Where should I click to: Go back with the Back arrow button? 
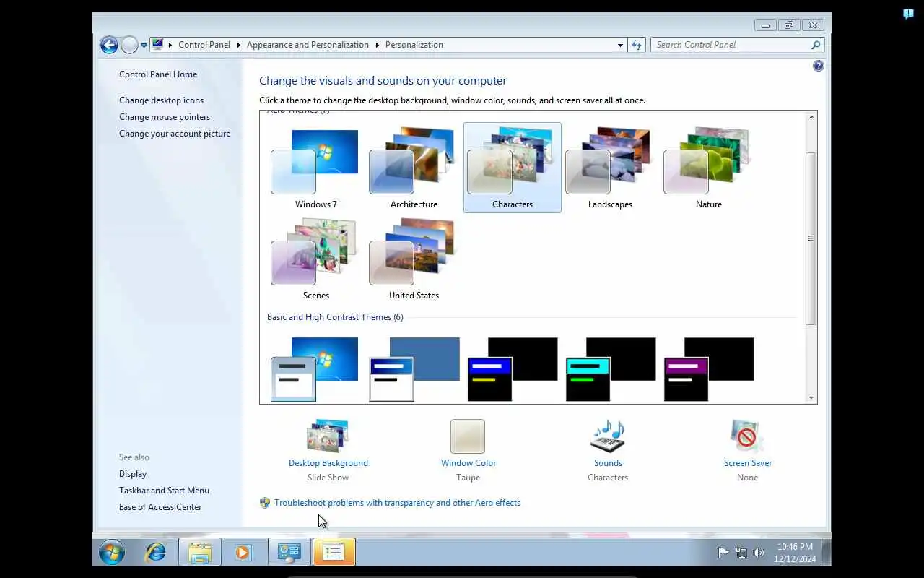(x=109, y=45)
